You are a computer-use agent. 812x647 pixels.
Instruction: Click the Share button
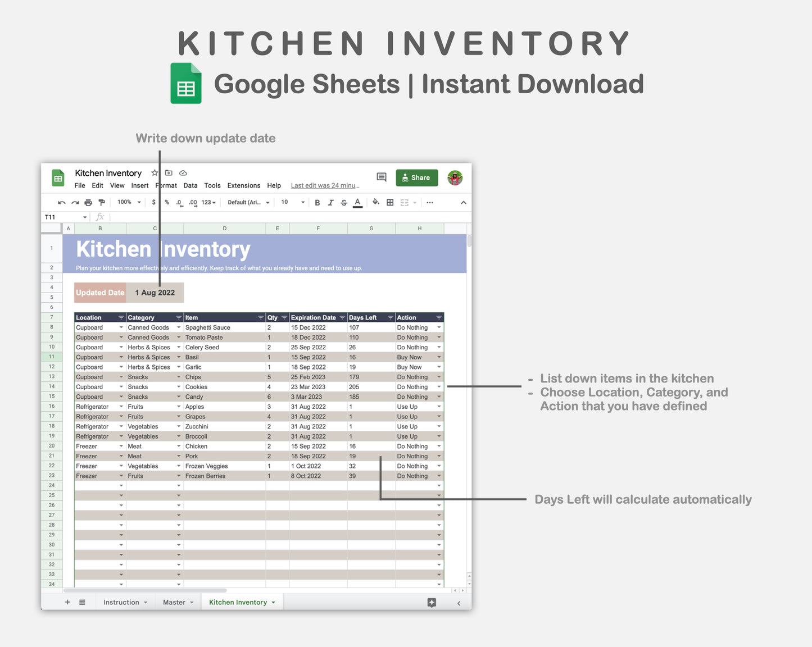pos(416,177)
